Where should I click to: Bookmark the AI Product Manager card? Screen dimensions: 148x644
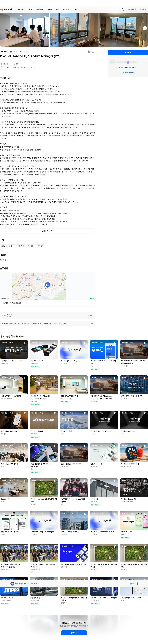point(25,413)
